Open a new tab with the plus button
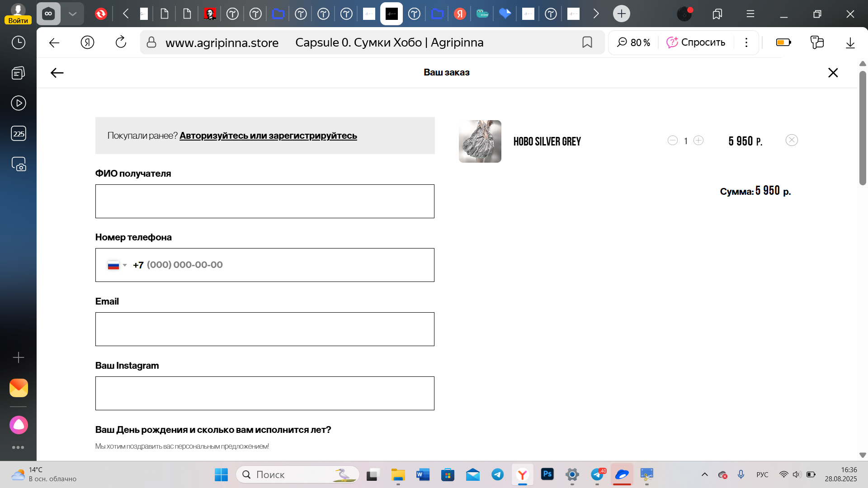This screenshot has width=868, height=488. click(x=622, y=14)
